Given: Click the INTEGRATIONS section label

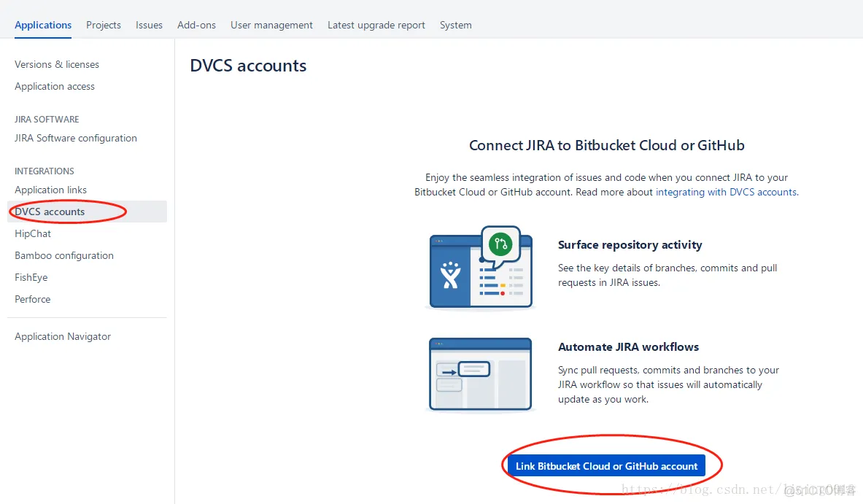Looking at the screenshot, I should (x=44, y=171).
